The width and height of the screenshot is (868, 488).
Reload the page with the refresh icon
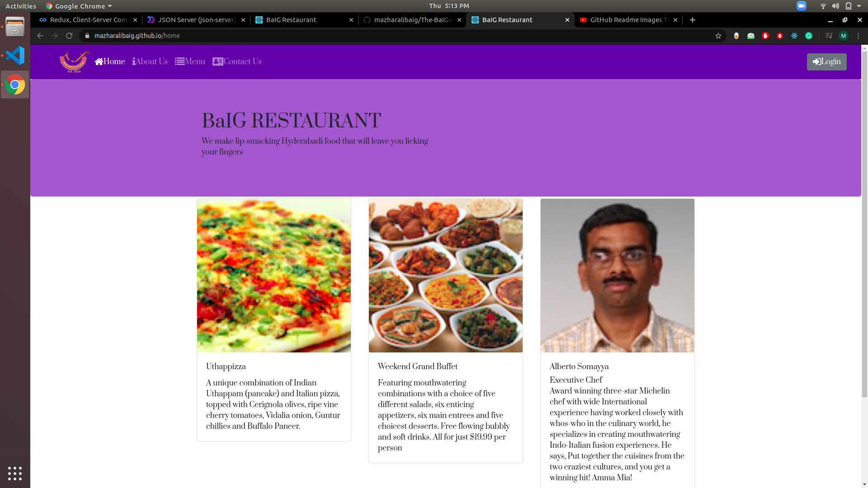69,36
